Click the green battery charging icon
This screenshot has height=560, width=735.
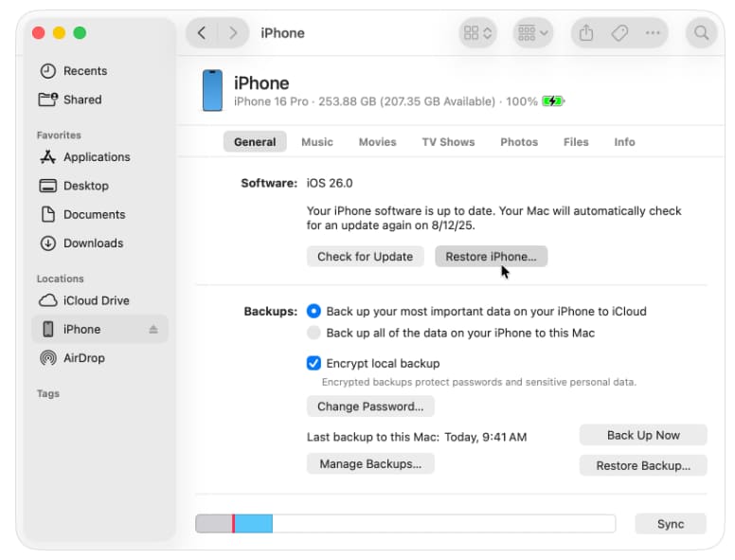553,101
